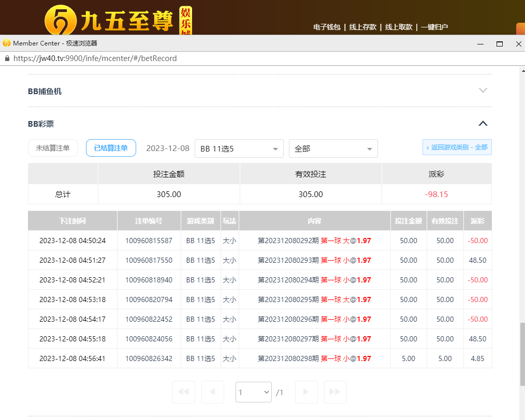Image resolution: width=525 pixels, height=420 pixels.
Task: Expand the BB捕鱼机 section chevron
Action: click(483, 91)
